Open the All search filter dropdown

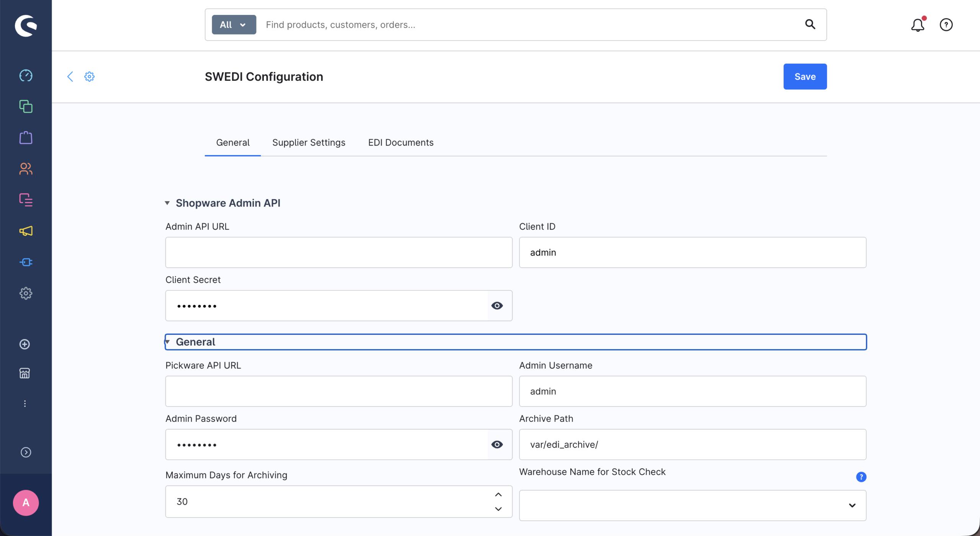click(x=234, y=25)
